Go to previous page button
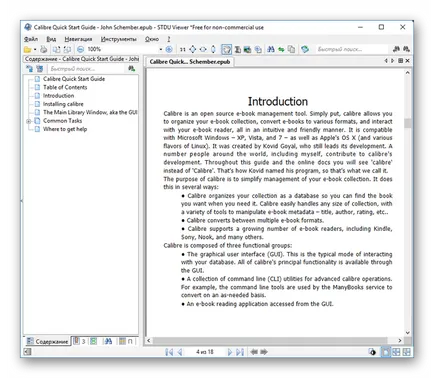434x378 pixels. (x=180, y=352)
